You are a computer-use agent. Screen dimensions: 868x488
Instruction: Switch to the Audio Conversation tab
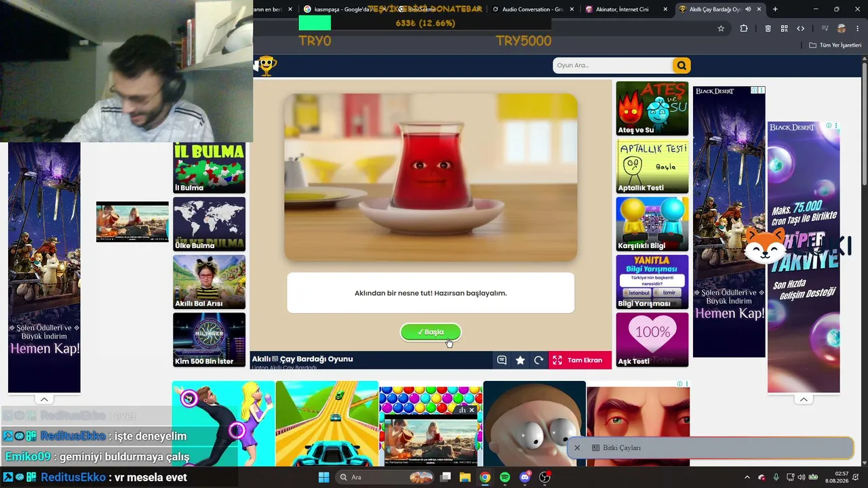point(532,9)
